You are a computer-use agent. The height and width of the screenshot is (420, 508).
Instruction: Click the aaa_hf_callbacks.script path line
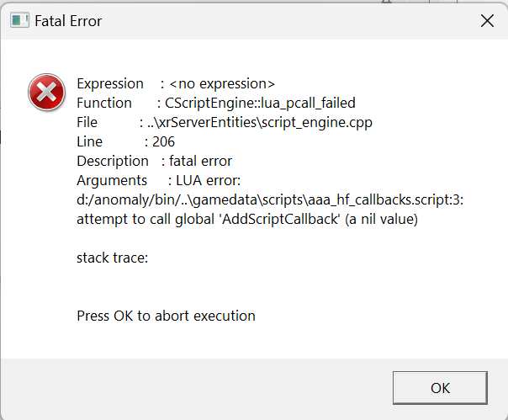270,200
